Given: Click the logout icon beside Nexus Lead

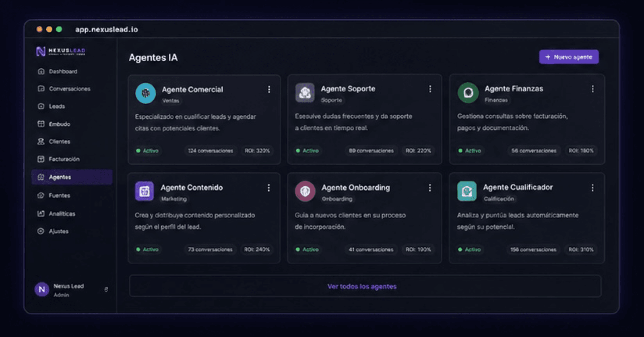Looking at the screenshot, I should tap(106, 289).
